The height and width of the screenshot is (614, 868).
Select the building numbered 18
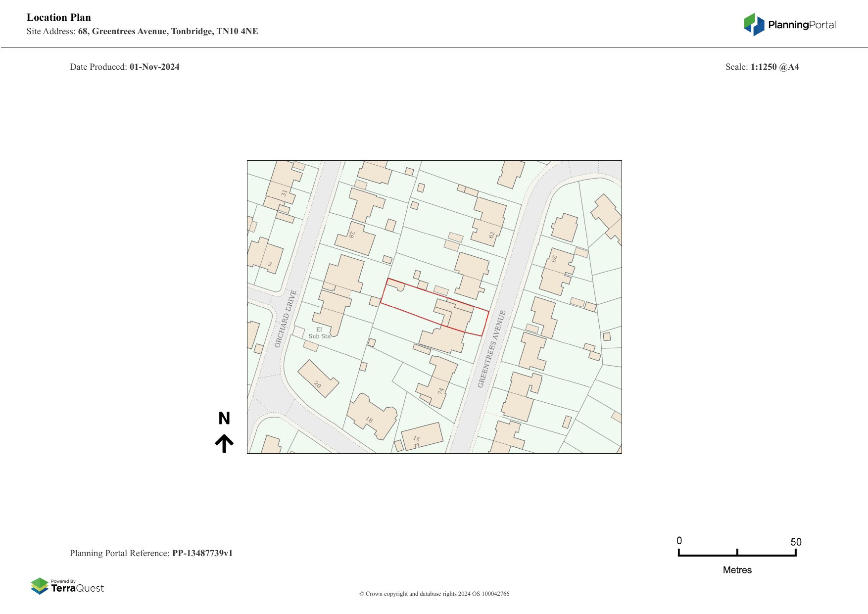pyautogui.click(x=372, y=415)
